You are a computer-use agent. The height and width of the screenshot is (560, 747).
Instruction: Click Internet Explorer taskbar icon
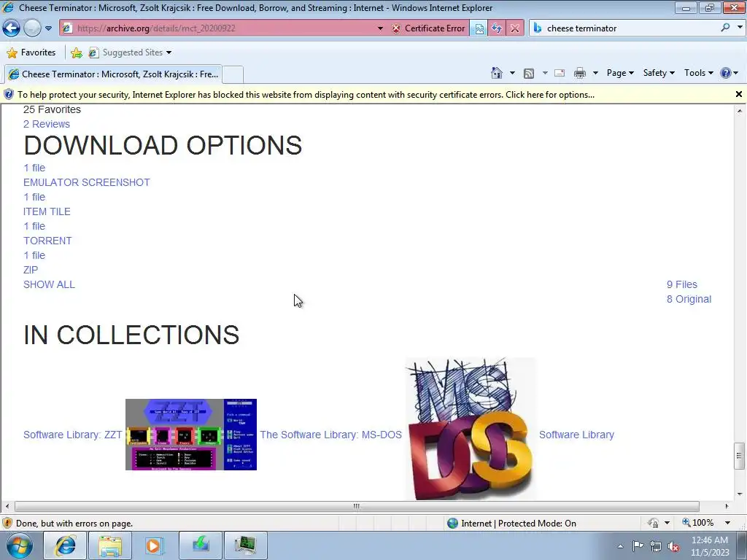click(65, 545)
